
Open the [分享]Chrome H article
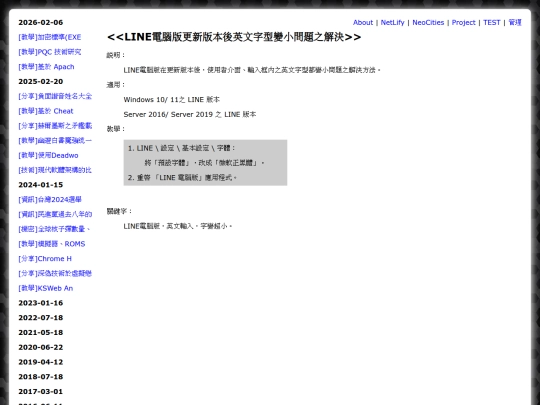tap(45, 259)
